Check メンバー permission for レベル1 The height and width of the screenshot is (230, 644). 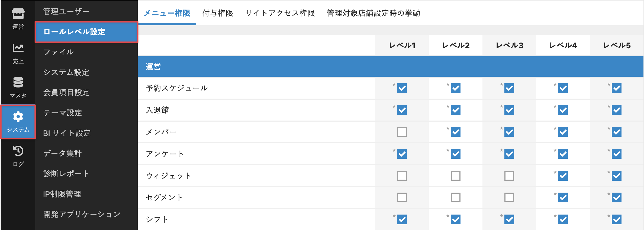pos(402,132)
